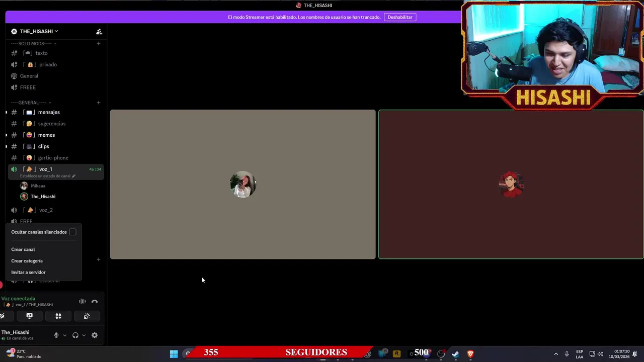Collapse the SOLO MODS category
Screen dimensions: 644x362
[x=33, y=44]
